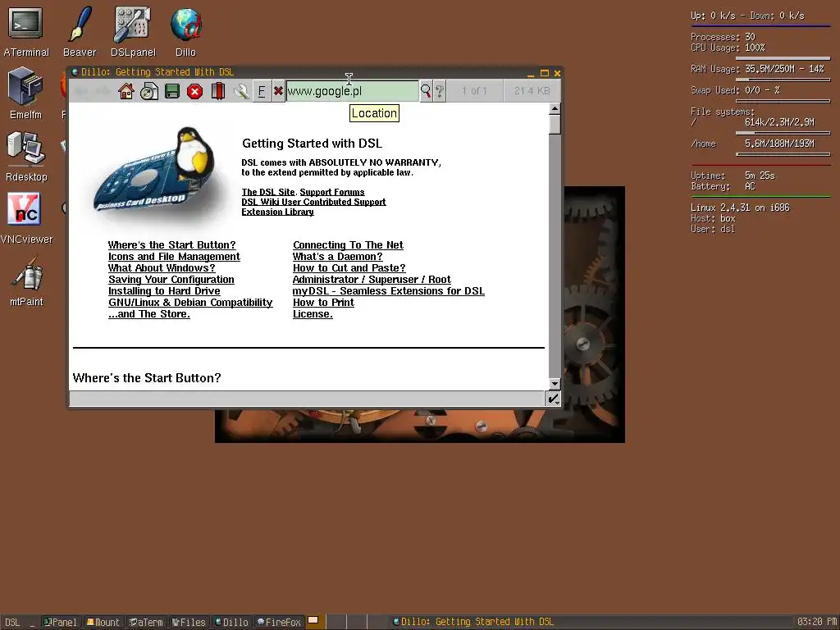
Task: Click the 03:20 PM clock
Action: 817,622
